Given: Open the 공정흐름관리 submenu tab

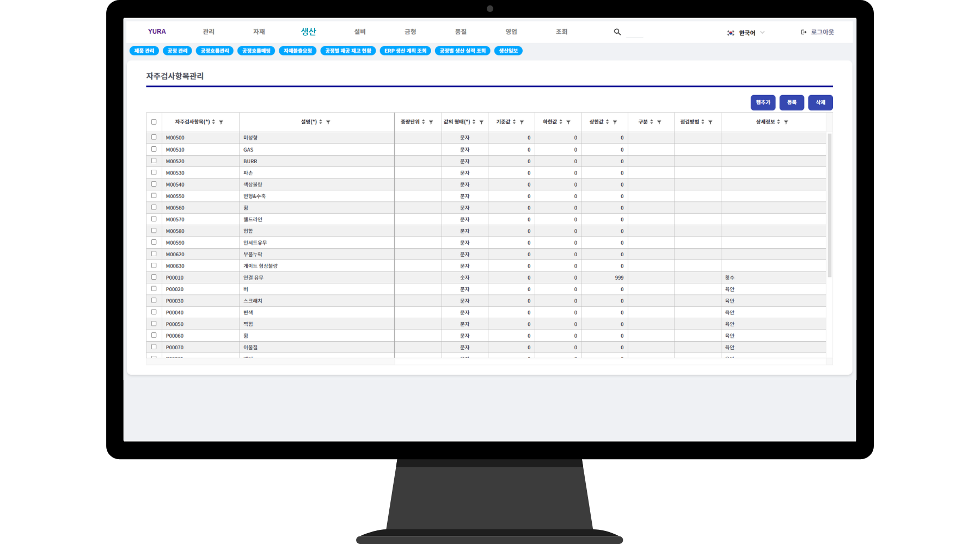Looking at the screenshot, I should pyautogui.click(x=215, y=51).
